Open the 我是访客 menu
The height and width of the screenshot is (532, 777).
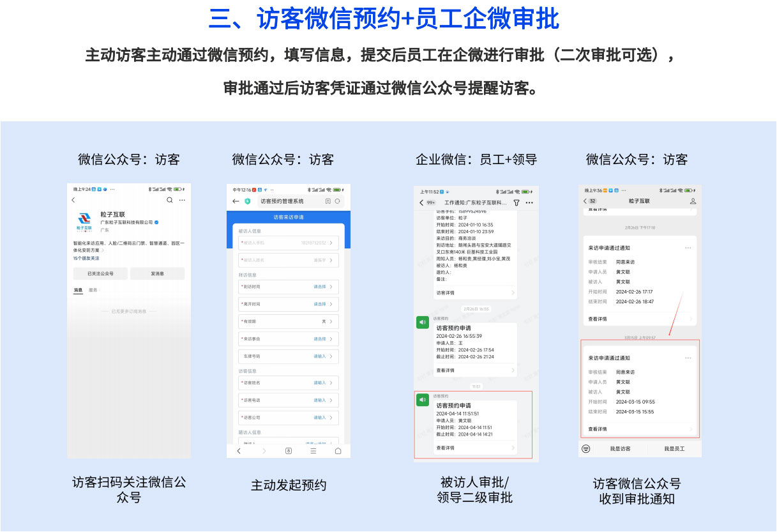620,449
